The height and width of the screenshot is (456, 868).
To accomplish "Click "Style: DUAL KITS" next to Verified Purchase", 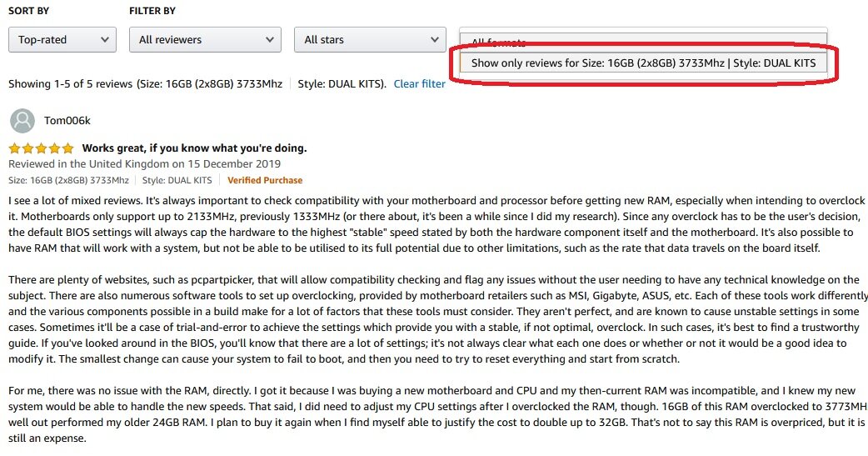I will coord(177,180).
